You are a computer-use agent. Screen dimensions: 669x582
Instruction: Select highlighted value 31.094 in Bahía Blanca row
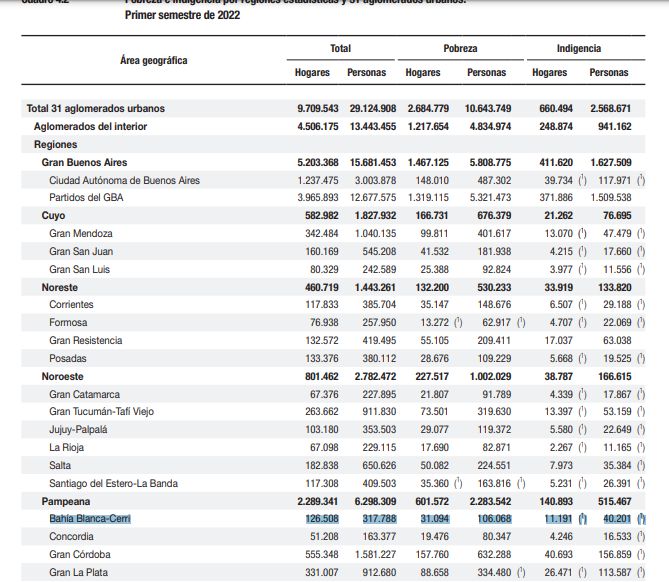tap(435, 519)
